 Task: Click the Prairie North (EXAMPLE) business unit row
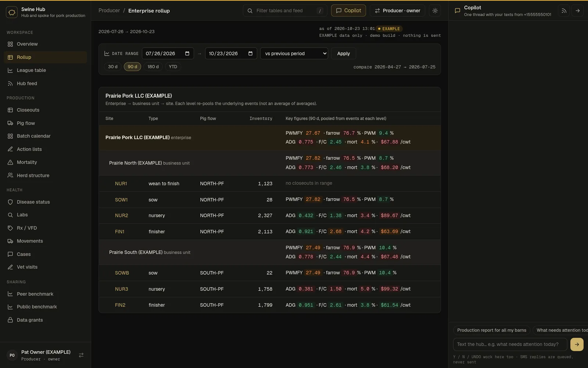[x=269, y=163]
